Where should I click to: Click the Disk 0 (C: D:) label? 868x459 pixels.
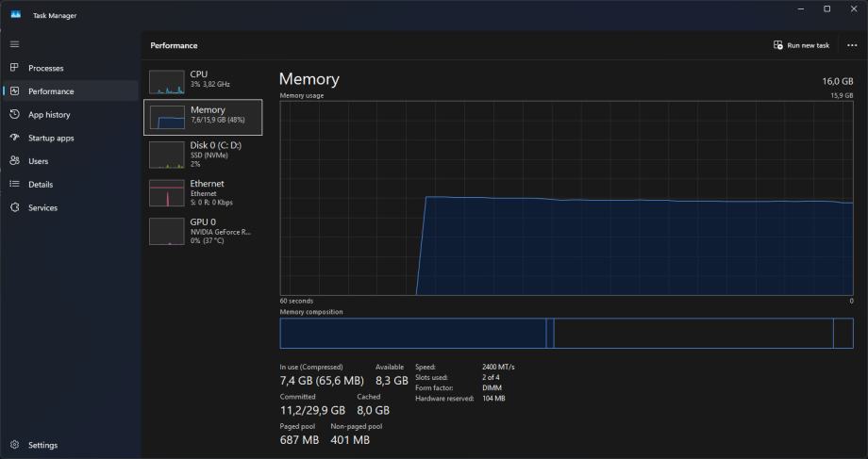point(216,145)
